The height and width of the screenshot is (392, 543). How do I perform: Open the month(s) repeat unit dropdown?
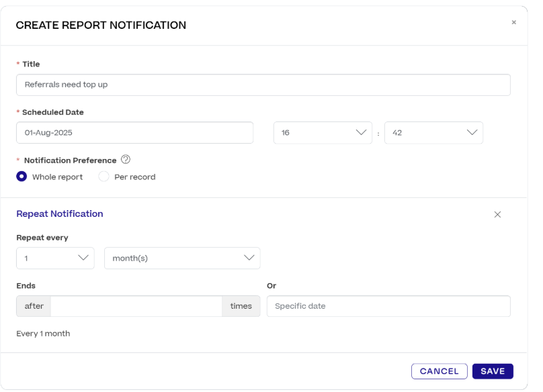pos(181,258)
